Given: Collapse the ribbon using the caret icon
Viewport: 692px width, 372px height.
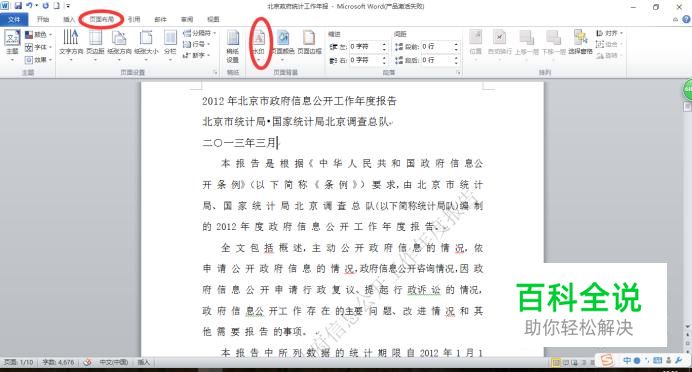Looking at the screenshot, I should pyautogui.click(x=675, y=19).
